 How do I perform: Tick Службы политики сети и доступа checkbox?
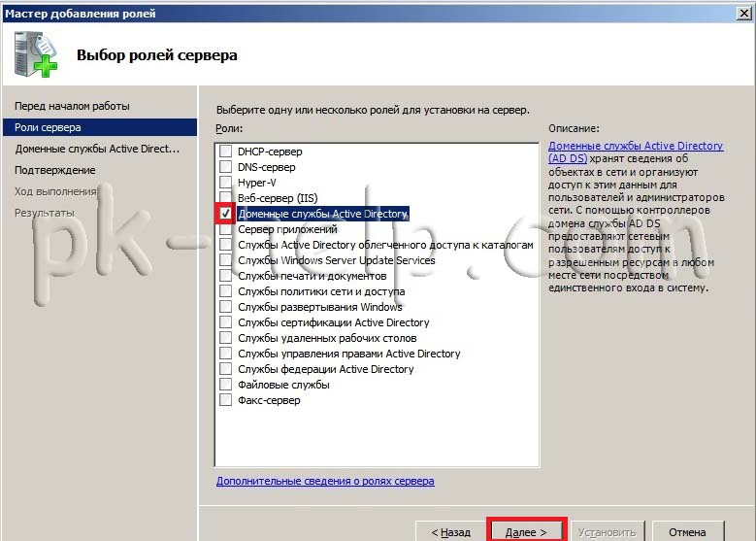(x=225, y=291)
